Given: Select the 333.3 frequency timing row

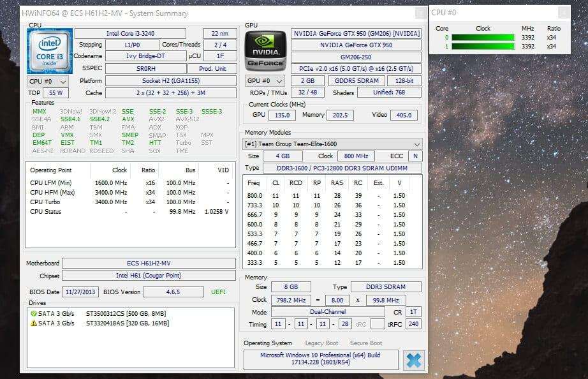Looking at the screenshot, I should [x=327, y=263].
